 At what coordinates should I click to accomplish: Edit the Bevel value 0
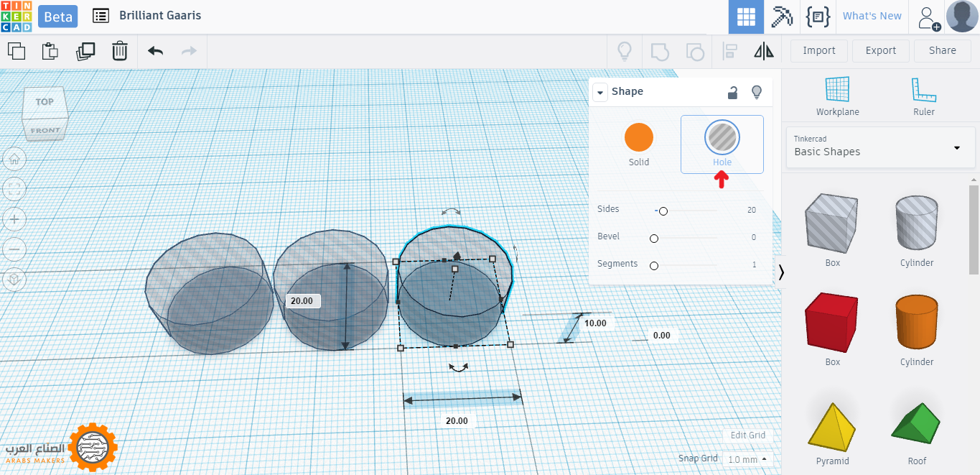(x=754, y=237)
